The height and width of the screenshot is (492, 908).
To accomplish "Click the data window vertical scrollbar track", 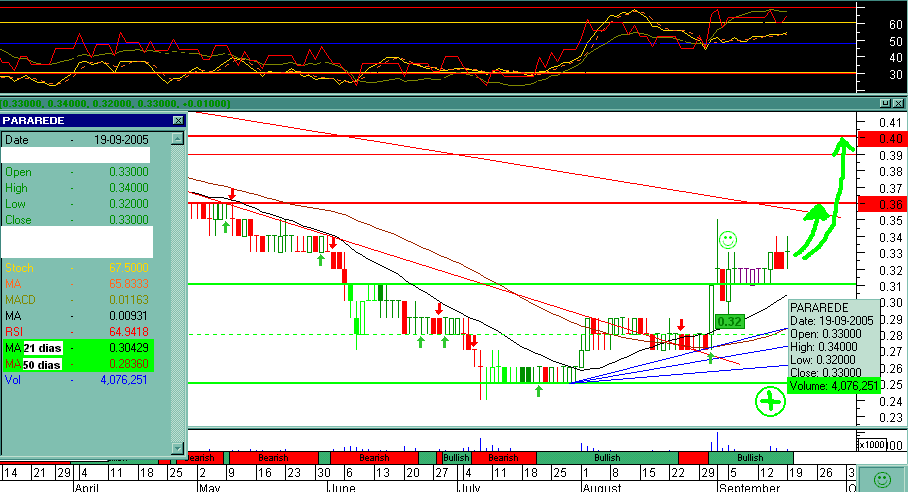I will 178,293.
